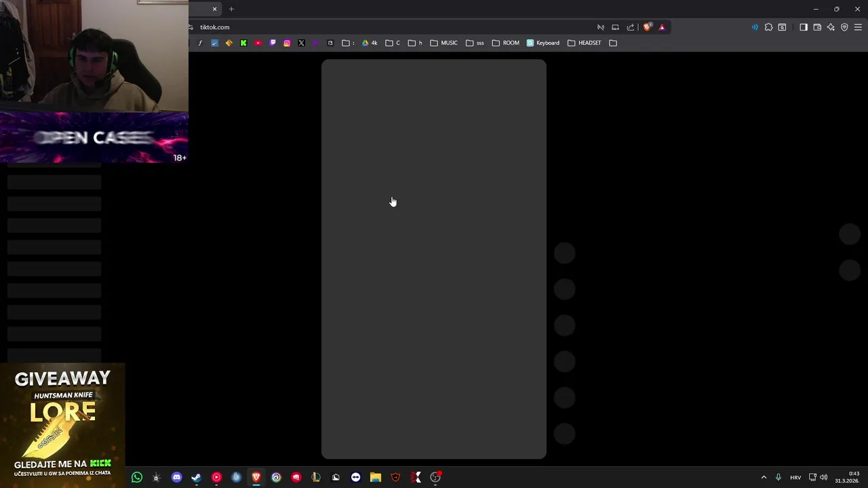Screen dimensions: 868x488
Task: Open the Google Drive 4k bookmark
Action: (370, 43)
